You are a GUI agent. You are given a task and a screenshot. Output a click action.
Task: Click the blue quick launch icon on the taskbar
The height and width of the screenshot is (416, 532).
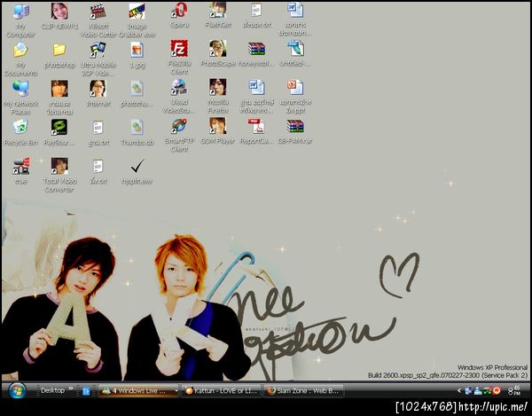(86, 391)
